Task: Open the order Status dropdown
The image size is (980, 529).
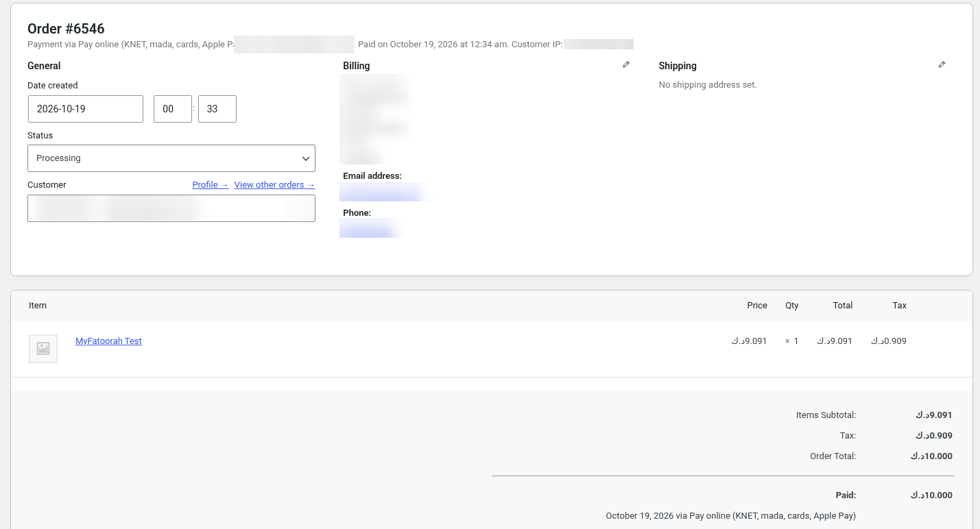Action: tap(171, 158)
